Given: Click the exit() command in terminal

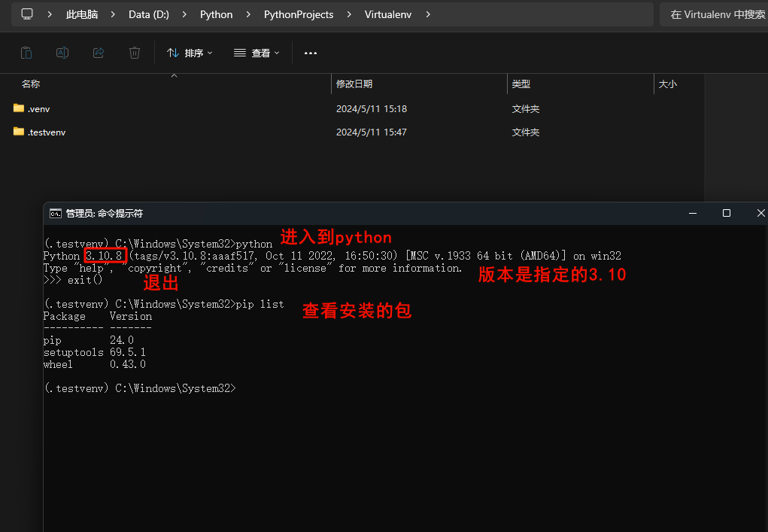Looking at the screenshot, I should [x=85, y=280].
